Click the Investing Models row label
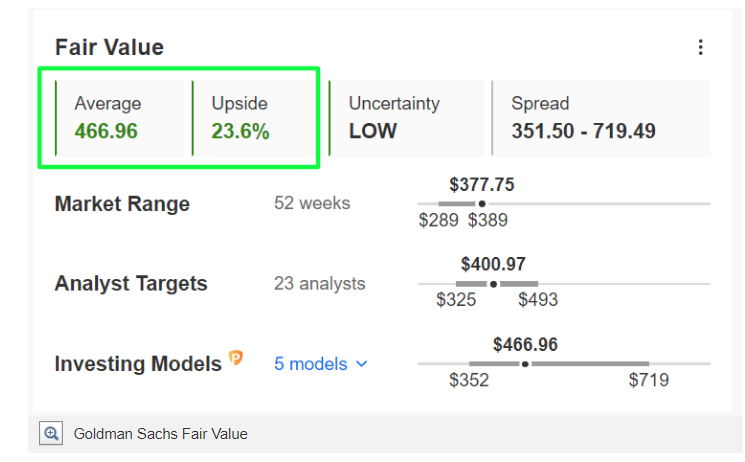The image size is (745, 462). coord(138,364)
